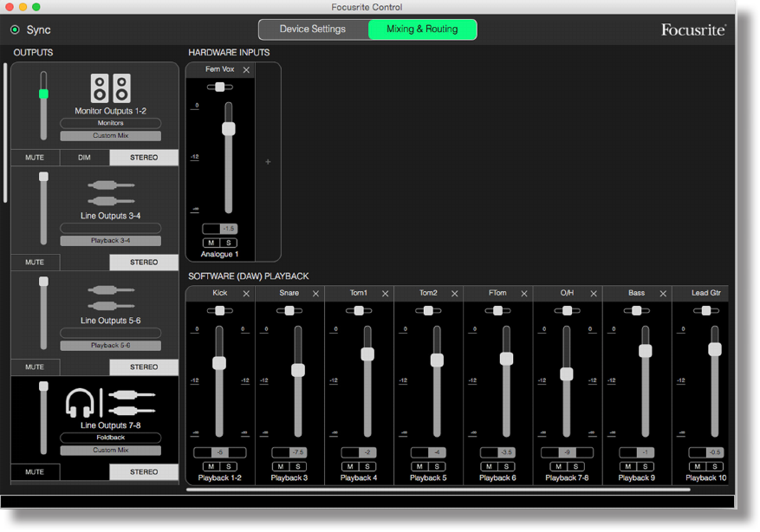Remove the Fem Vox input channel

(x=246, y=70)
